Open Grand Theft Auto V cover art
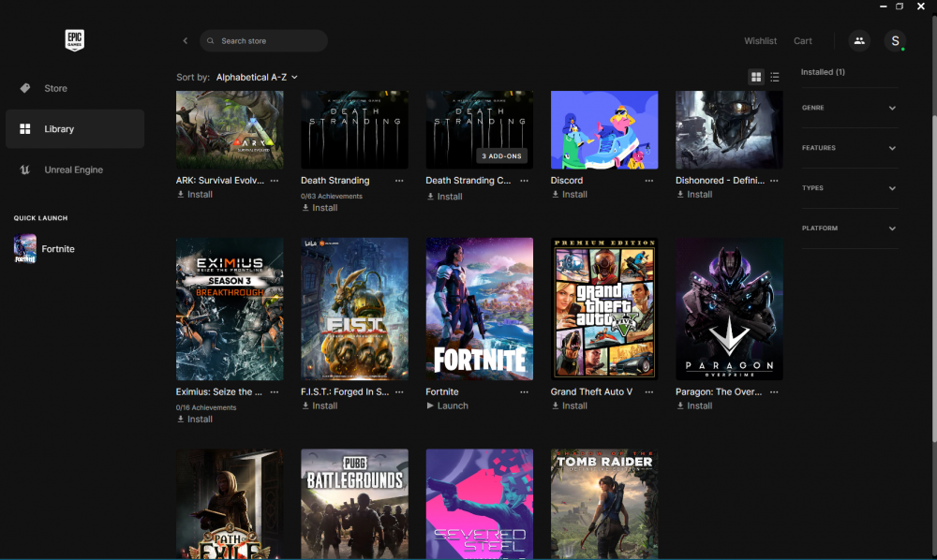937x560 pixels. pos(604,309)
